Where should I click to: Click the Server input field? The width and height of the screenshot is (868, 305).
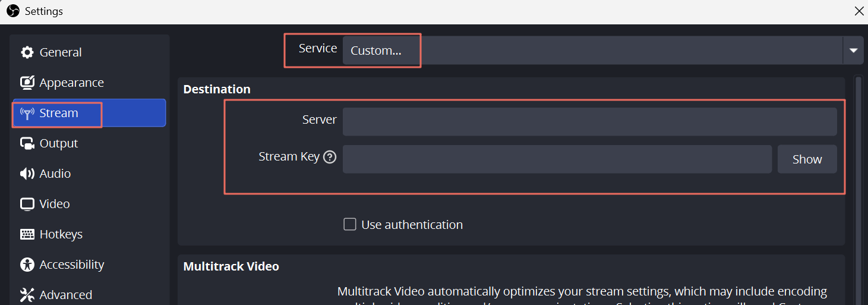(x=590, y=121)
